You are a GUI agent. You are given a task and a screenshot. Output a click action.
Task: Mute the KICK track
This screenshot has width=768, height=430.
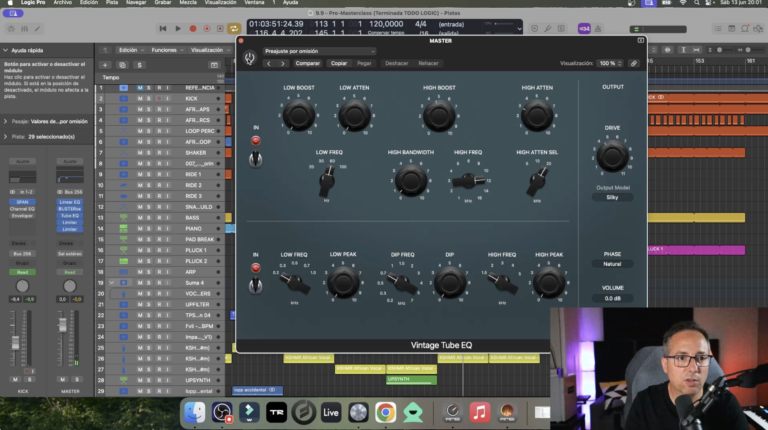140,98
